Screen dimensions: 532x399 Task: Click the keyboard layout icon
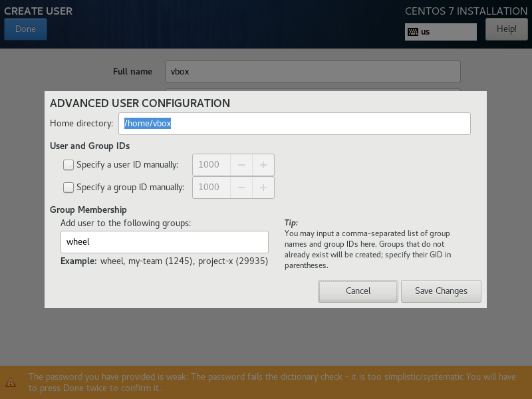pyautogui.click(x=413, y=32)
